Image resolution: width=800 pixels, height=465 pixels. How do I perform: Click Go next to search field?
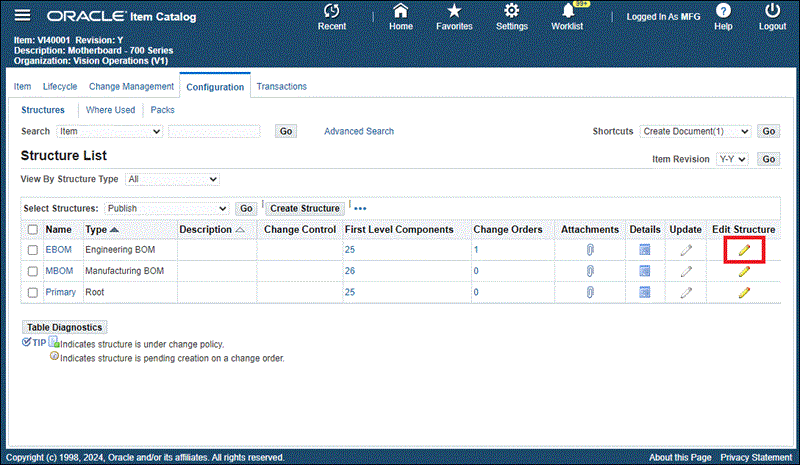[286, 132]
